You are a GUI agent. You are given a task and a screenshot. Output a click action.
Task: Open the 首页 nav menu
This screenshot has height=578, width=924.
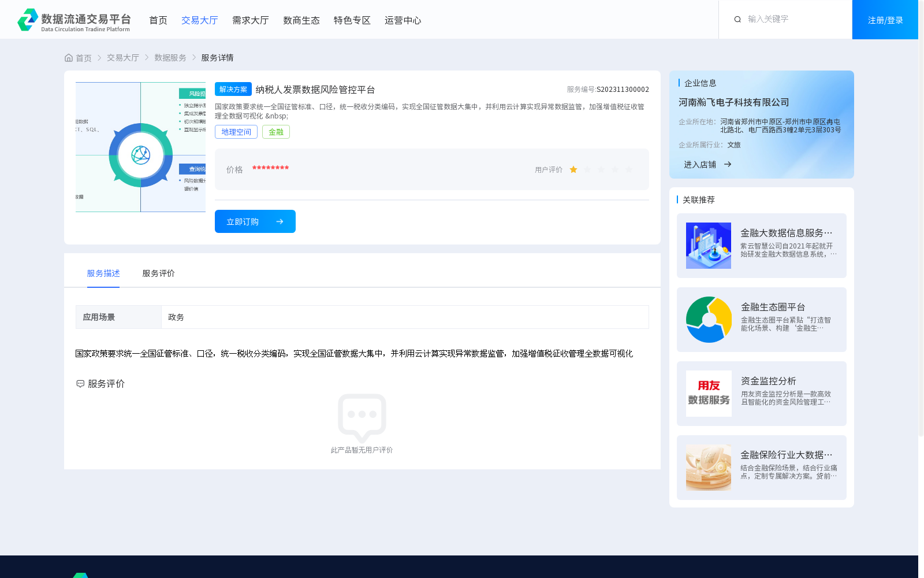coord(158,20)
